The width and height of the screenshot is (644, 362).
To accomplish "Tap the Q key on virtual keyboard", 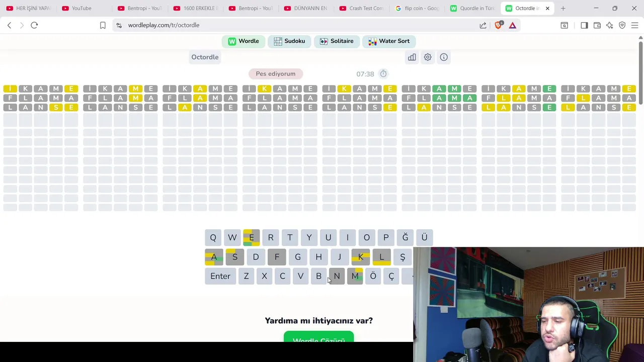I will point(213,237).
